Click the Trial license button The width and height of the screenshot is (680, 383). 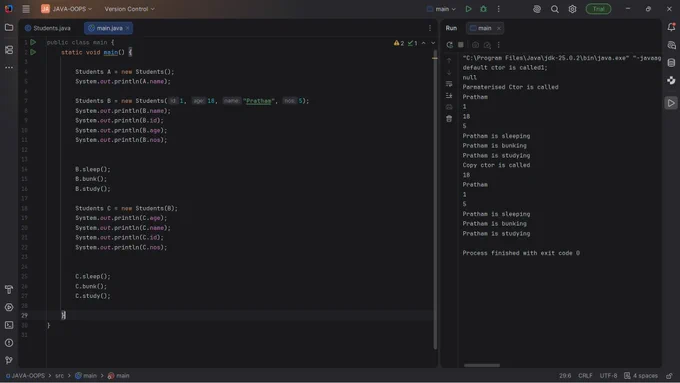point(598,9)
